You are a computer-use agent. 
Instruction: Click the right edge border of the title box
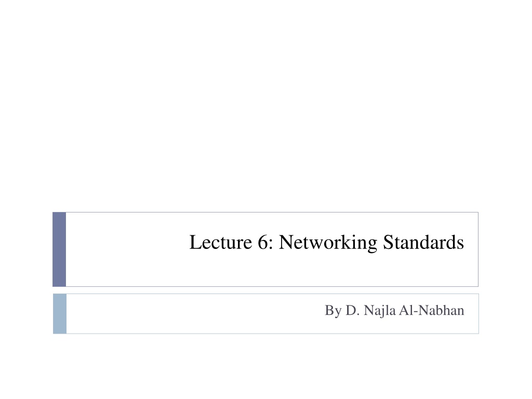478,249
